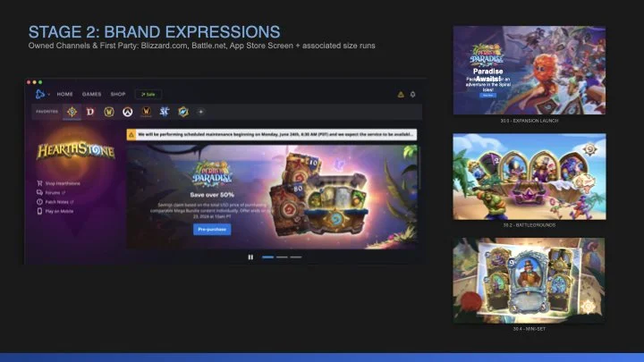Click the Perils in Paradise logo in banner
This screenshot has width=644, height=362.
(x=212, y=173)
